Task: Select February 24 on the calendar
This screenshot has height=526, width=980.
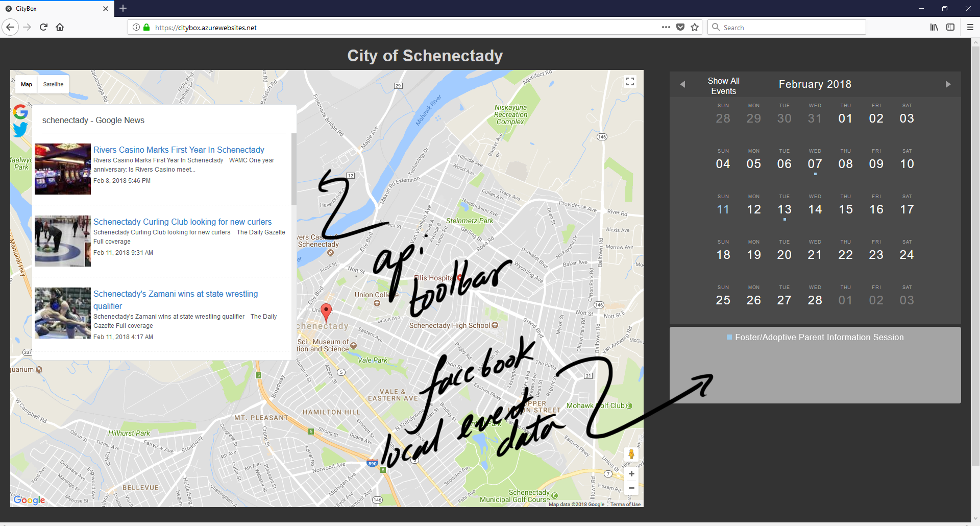Action: tap(907, 254)
